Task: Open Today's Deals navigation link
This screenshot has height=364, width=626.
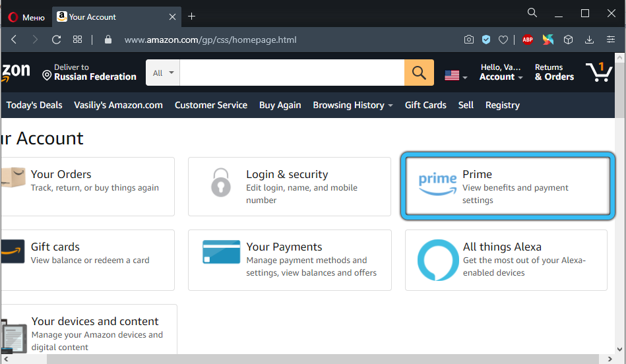Action: tap(34, 105)
